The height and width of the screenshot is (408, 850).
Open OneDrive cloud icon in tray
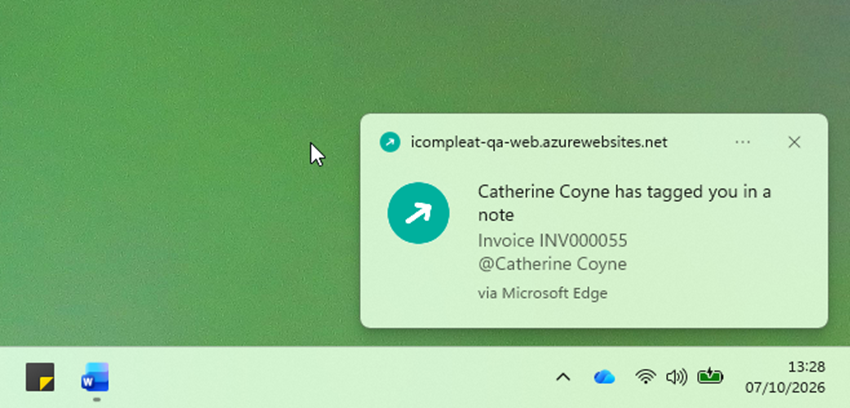click(x=604, y=377)
